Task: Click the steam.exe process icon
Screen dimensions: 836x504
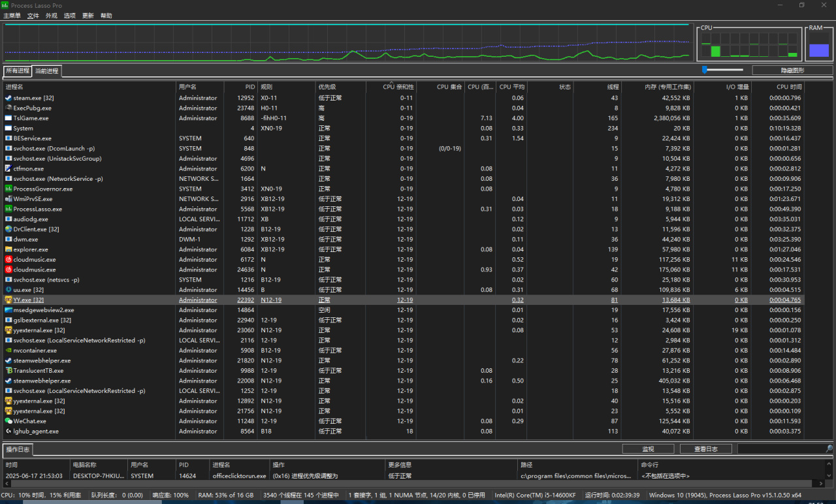Action: 8,98
